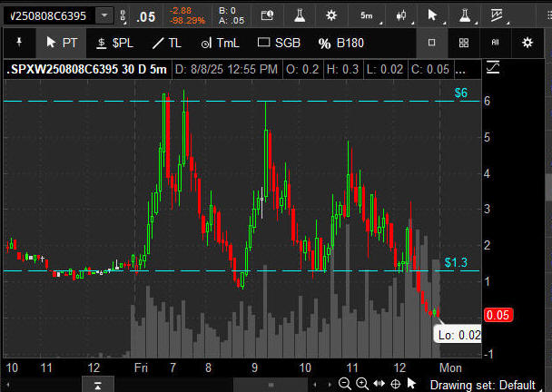552x392 pixels.
Task: Zoom out using the magnifier minus icon
Action: point(345,384)
